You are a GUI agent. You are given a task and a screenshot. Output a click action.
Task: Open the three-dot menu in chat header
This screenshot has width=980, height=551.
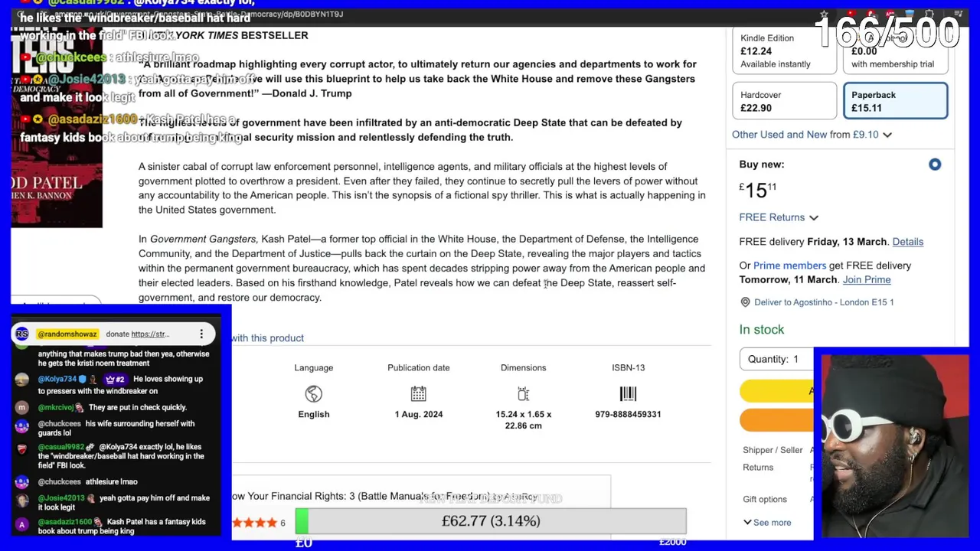coord(201,334)
